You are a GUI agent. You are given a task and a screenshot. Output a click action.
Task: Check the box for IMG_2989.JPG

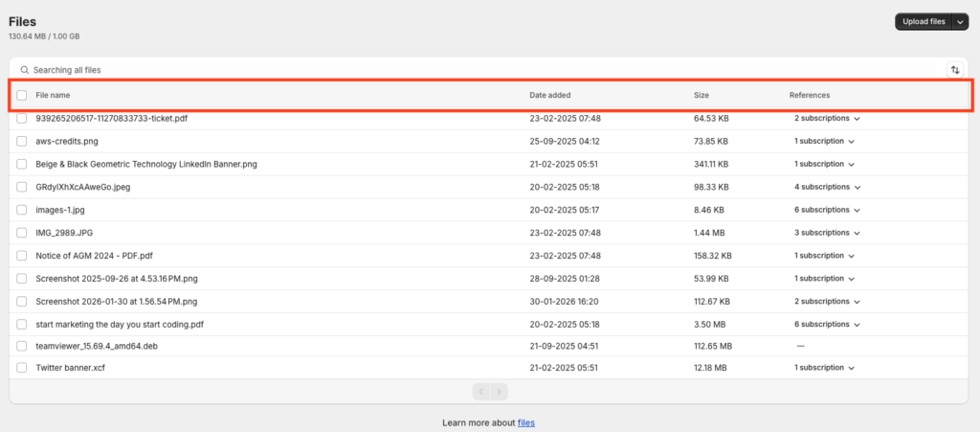(22, 233)
